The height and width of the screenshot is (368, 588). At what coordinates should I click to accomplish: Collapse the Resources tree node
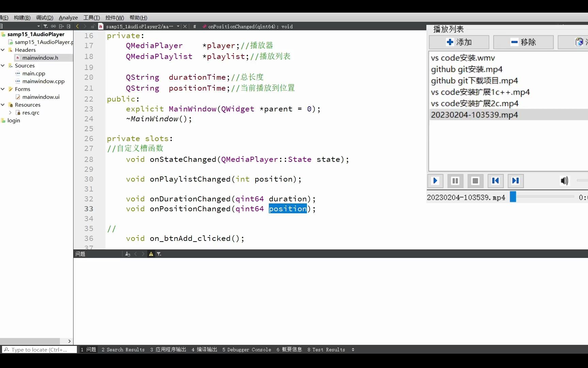pos(3,105)
